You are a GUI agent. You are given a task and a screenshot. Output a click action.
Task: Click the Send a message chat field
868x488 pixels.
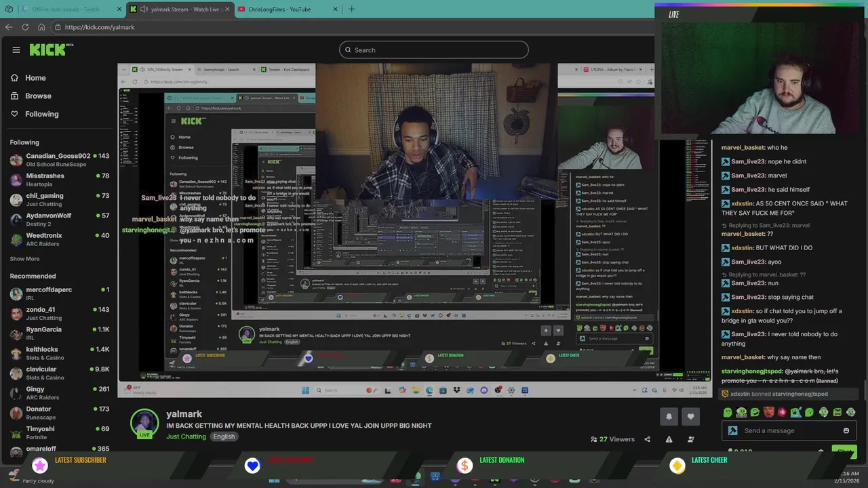tap(788, 430)
